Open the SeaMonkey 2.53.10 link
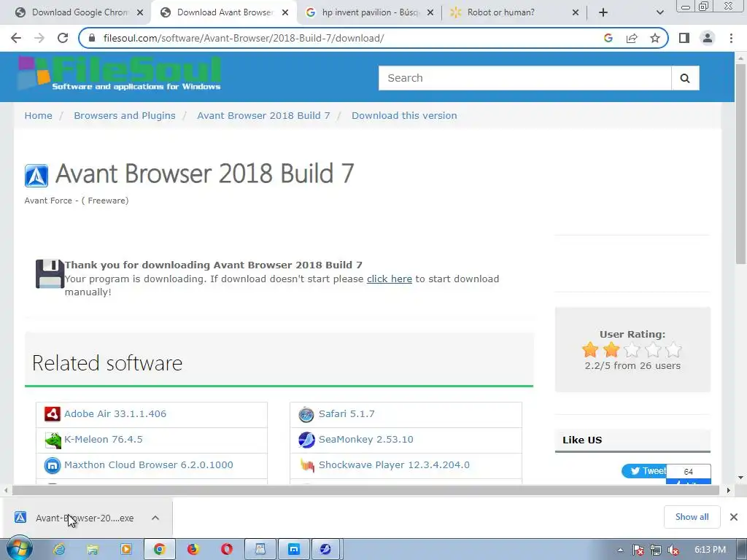The image size is (747, 560). [366, 440]
